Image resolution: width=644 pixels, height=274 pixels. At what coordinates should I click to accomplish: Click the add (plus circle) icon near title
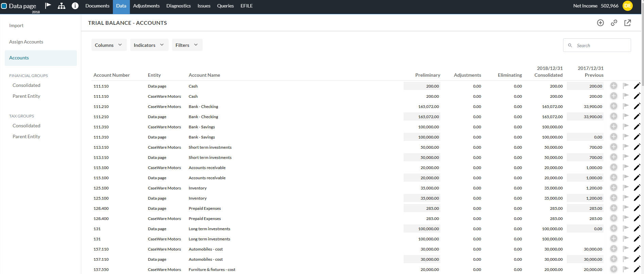pos(600,23)
